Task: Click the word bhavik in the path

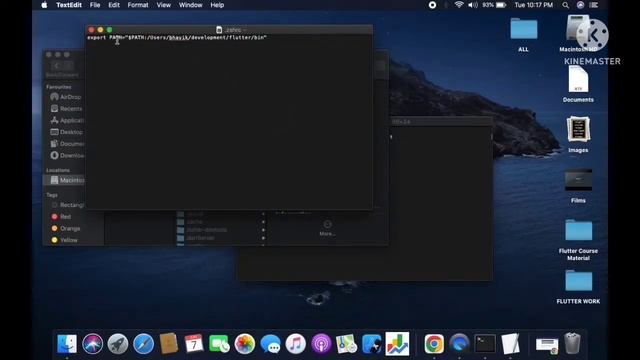Action: (178, 37)
